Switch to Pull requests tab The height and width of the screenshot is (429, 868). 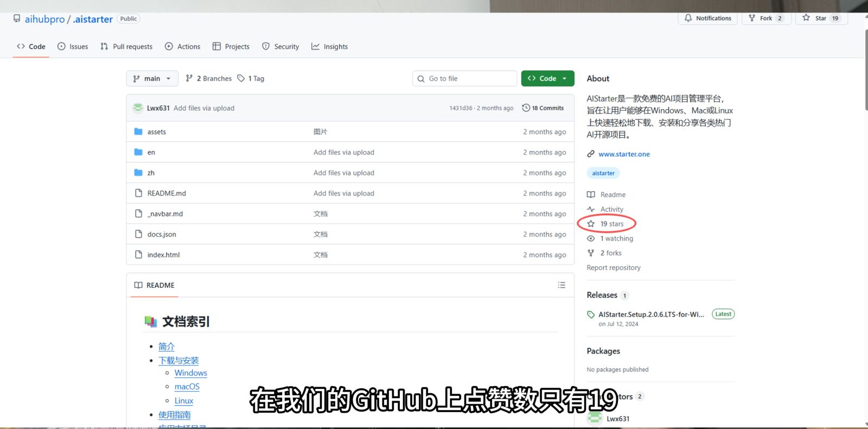coord(126,47)
